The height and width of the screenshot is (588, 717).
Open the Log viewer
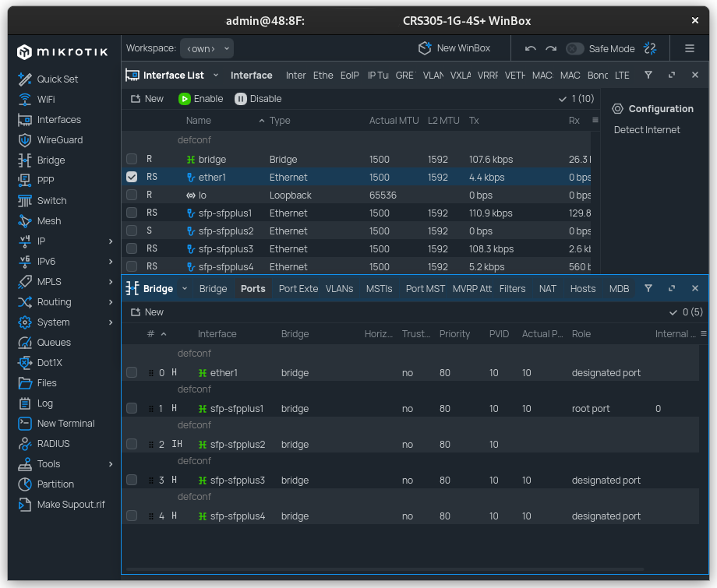coord(35,403)
